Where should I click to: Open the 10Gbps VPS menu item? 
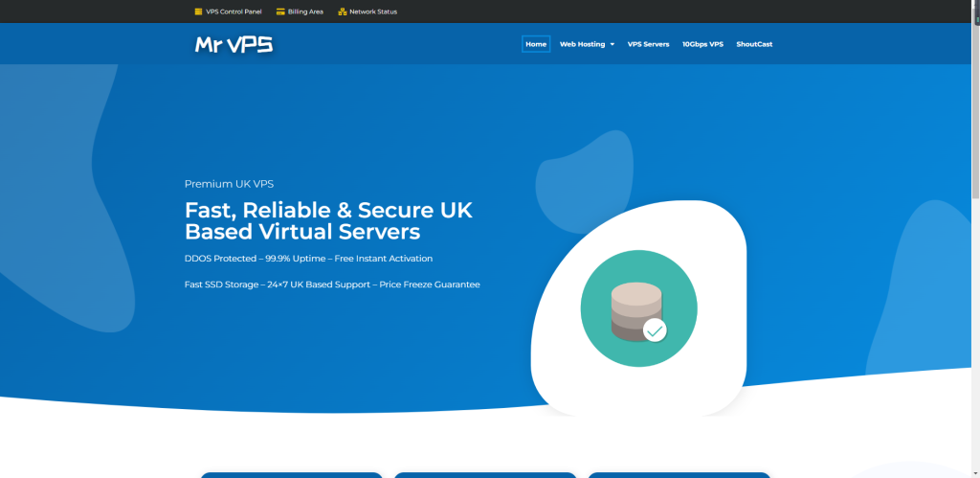[x=702, y=44]
